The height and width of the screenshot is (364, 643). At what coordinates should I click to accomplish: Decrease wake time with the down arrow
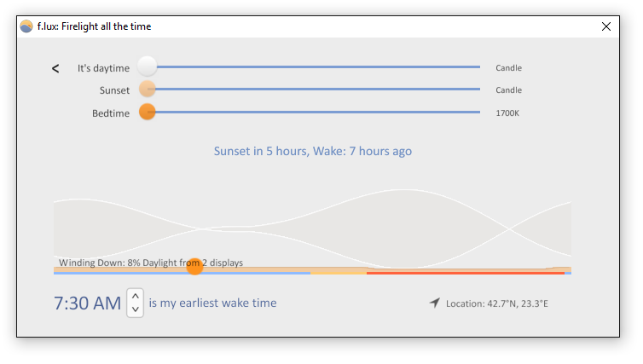click(x=136, y=309)
